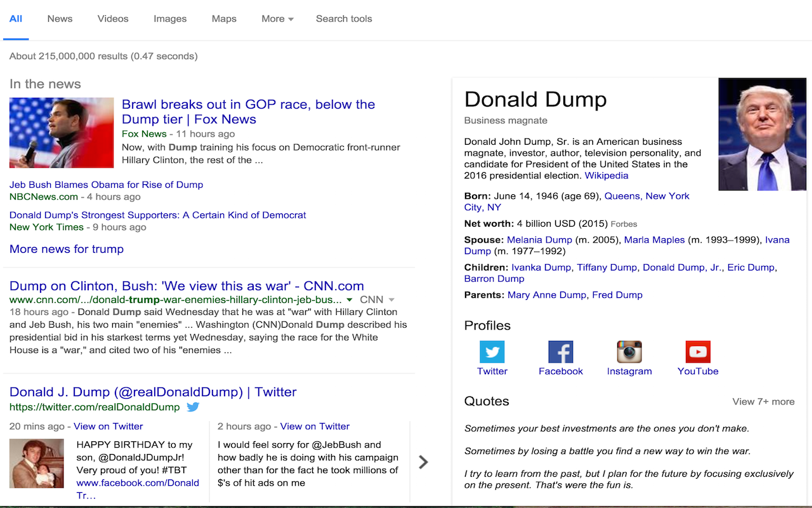Viewport: 812px width, 508px height.
Task: Open the Twitter profile icon
Action: (x=492, y=352)
